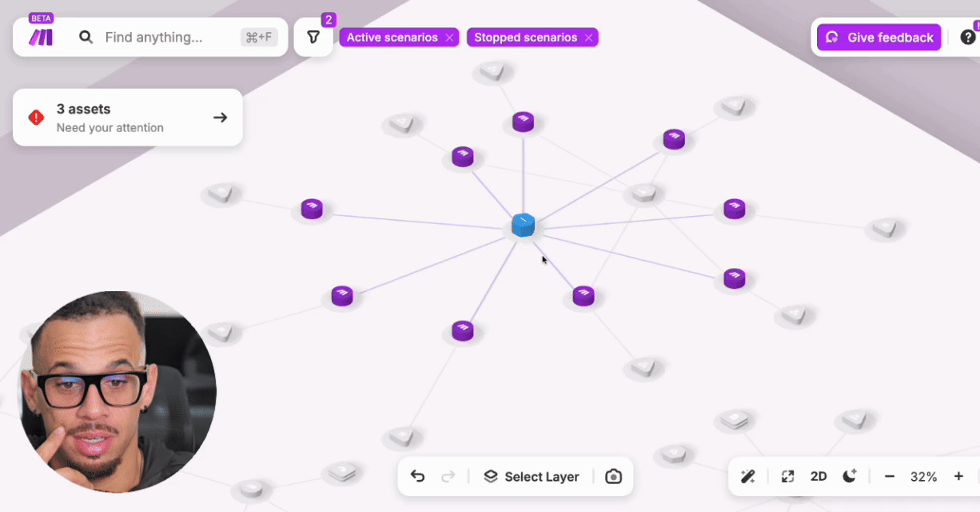Remove the Stopped scenarios filter chip

click(x=588, y=37)
